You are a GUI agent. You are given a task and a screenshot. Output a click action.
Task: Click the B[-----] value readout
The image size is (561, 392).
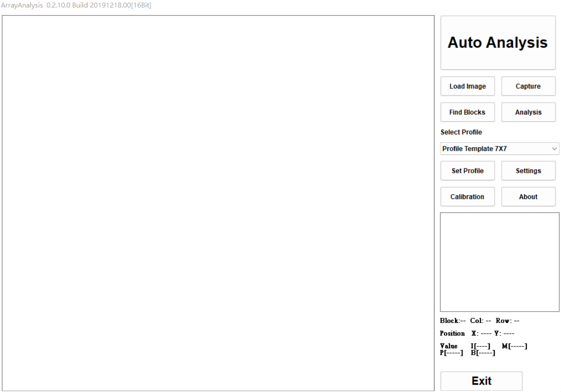pos(483,353)
